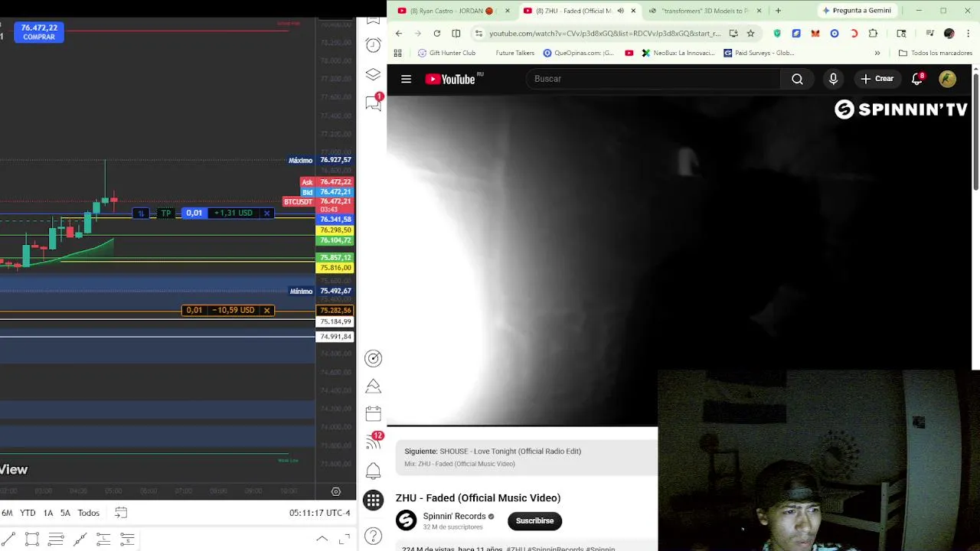Select the trend line drawing tool
The width and height of the screenshot is (980, 551).
tap(8, 540)
